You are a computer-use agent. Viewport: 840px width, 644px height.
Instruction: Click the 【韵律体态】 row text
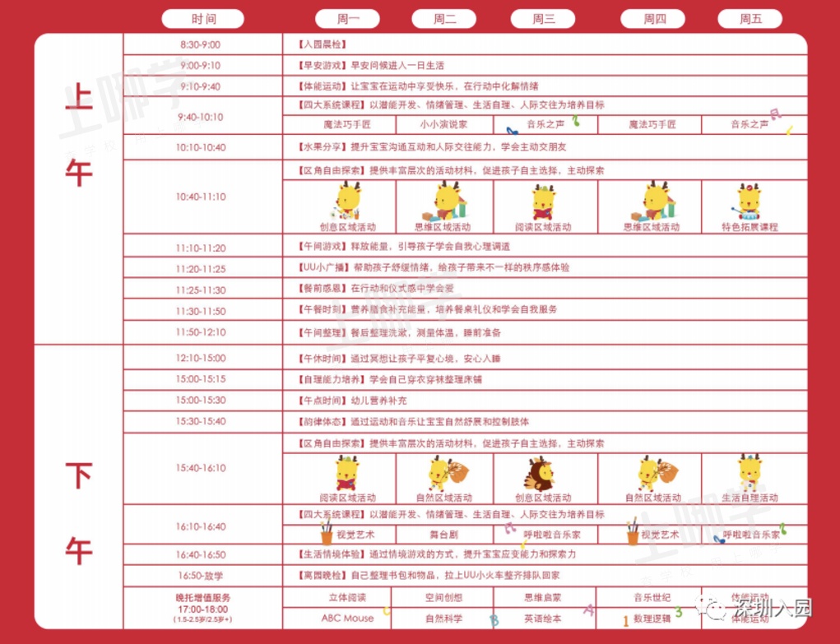pyautogui.click(x=412, y=422)
